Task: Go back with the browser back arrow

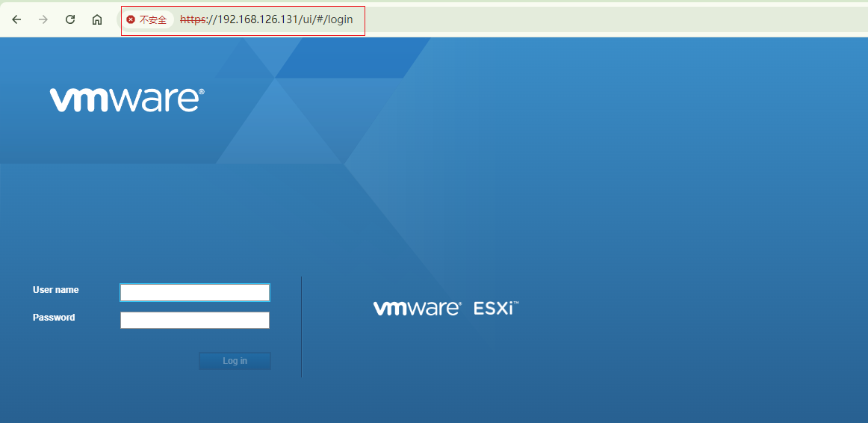Action: coord(16,20)
